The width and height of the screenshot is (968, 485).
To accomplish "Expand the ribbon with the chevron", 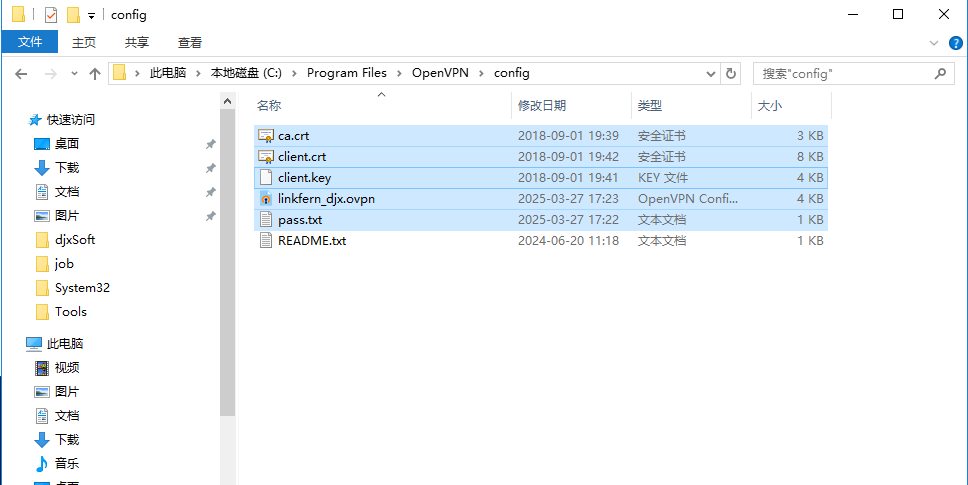I will [933, 43].
